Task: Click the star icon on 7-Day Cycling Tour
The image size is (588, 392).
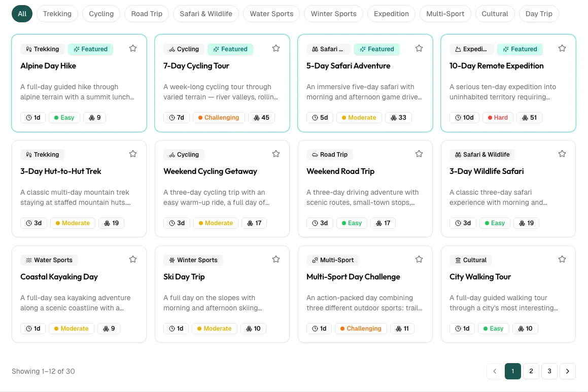Action: (x=276, y=48)
